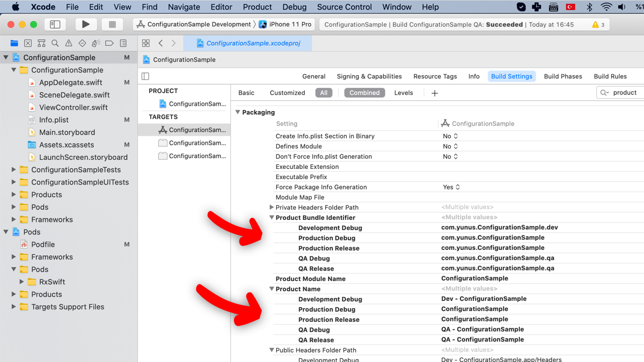
Task: Open the Debug navigator spray icon
Action: click(96, 43)
